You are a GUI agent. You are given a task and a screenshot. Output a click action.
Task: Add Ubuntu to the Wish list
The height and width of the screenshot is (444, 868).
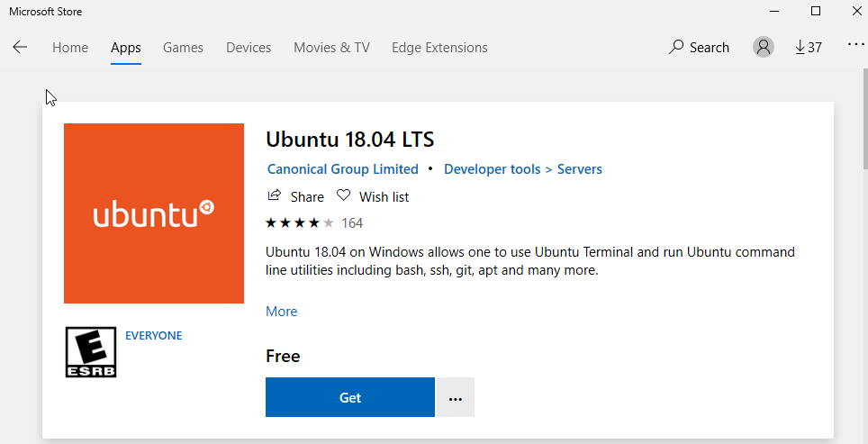click(x=373, y=196)
